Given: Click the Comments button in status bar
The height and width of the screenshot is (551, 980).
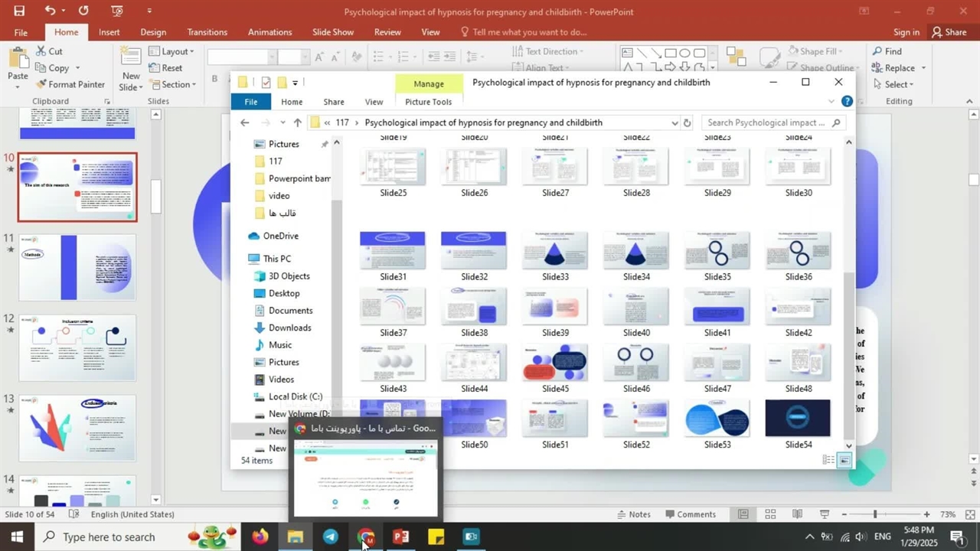Looking at the screenshot, I should coord(690,514).
